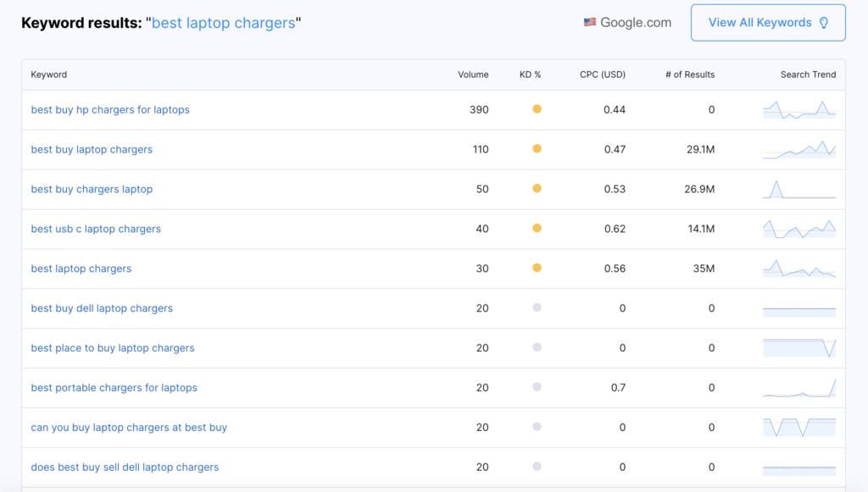The image size is (868, 492).
Task: Click orange KD dot for 'best usb c laptop chargers'
Action: point(537,229)
